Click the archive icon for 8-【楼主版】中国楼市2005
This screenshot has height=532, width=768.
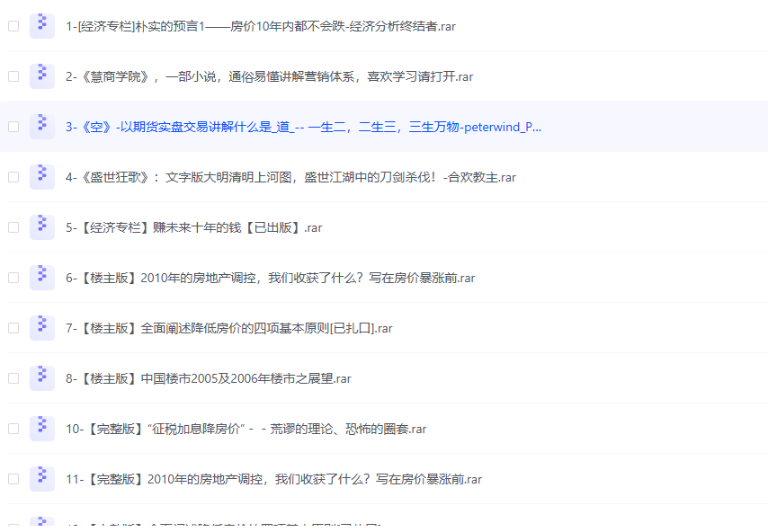(41, 378)
